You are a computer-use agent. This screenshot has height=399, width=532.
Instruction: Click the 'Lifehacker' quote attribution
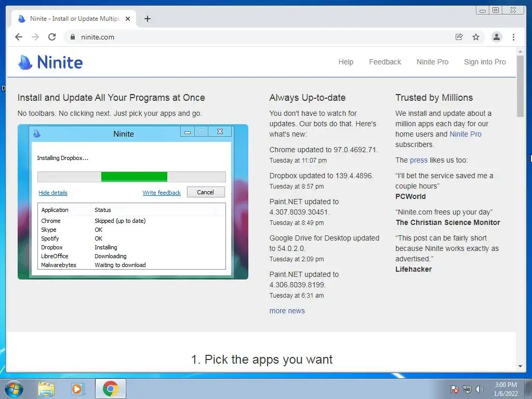click(x=414, y=270)
